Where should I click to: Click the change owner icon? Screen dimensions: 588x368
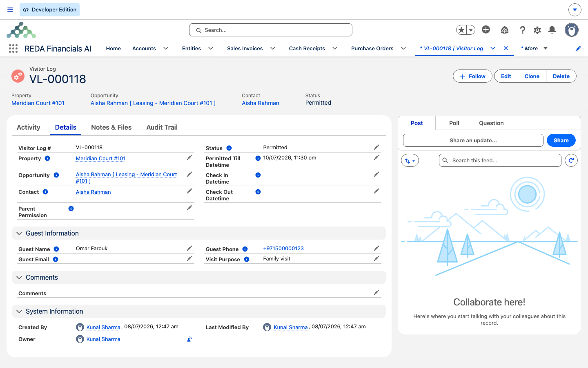(189, 339)
